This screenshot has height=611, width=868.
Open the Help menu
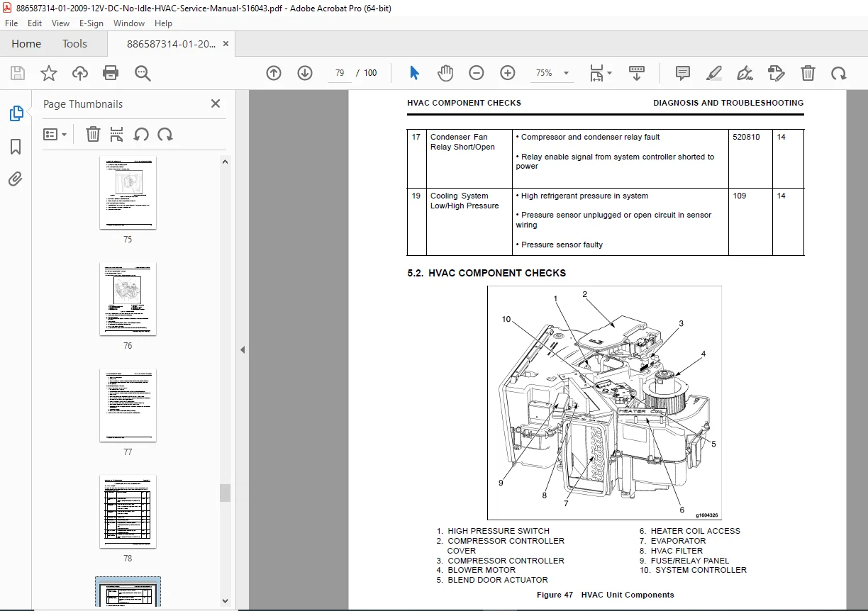point(163,23)
